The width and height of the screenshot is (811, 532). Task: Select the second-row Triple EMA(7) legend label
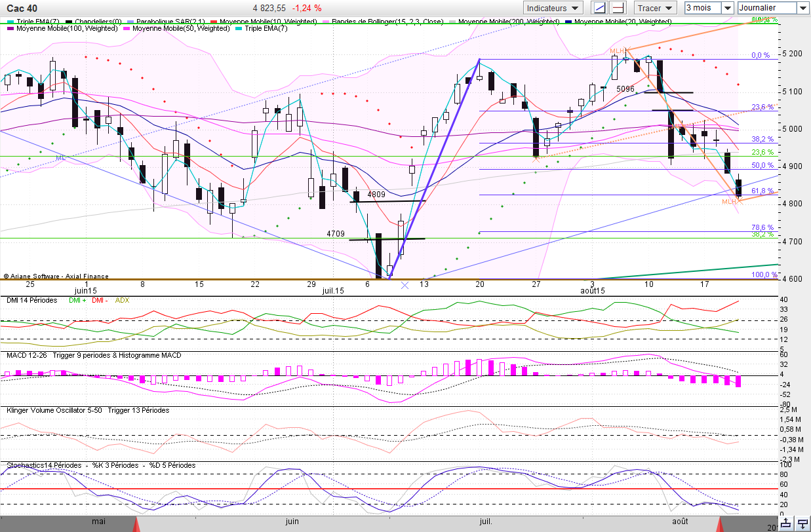[x=266, y=29]
